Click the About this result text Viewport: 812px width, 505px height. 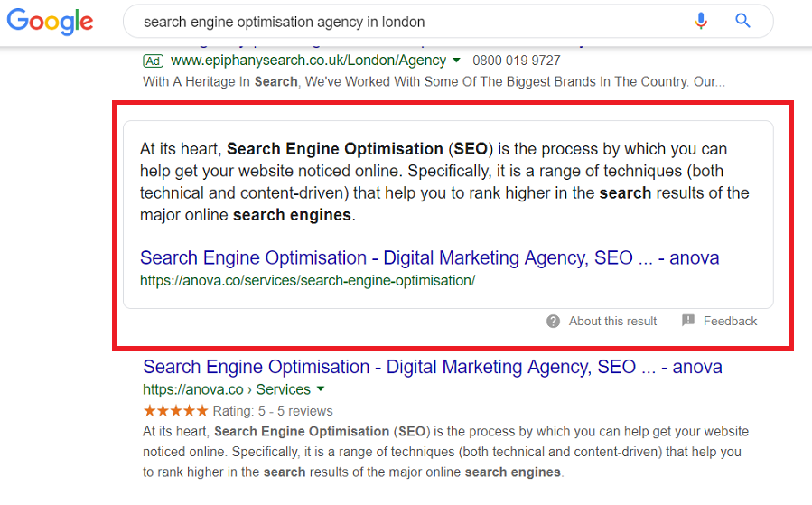click(x=612, y=321)
